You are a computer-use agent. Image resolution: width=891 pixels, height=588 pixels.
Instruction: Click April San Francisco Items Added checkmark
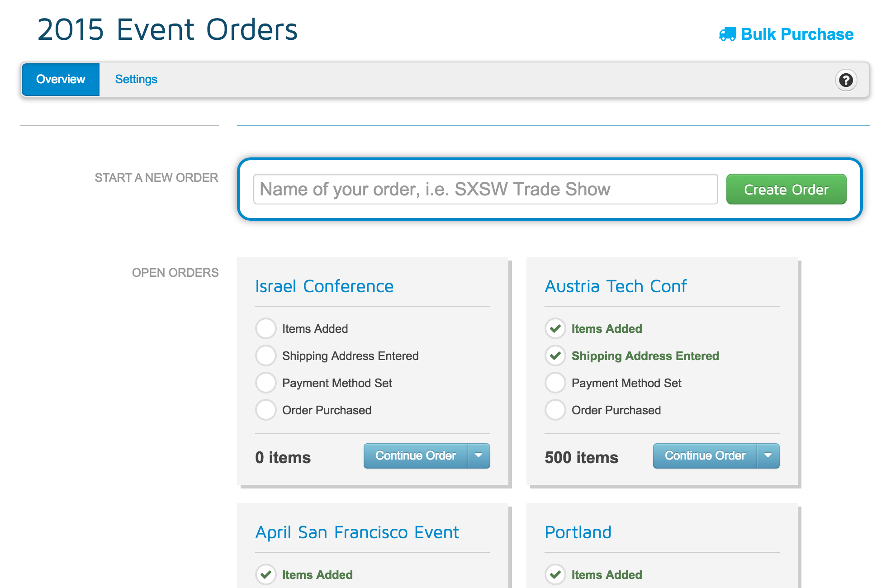tap(265, 575)
